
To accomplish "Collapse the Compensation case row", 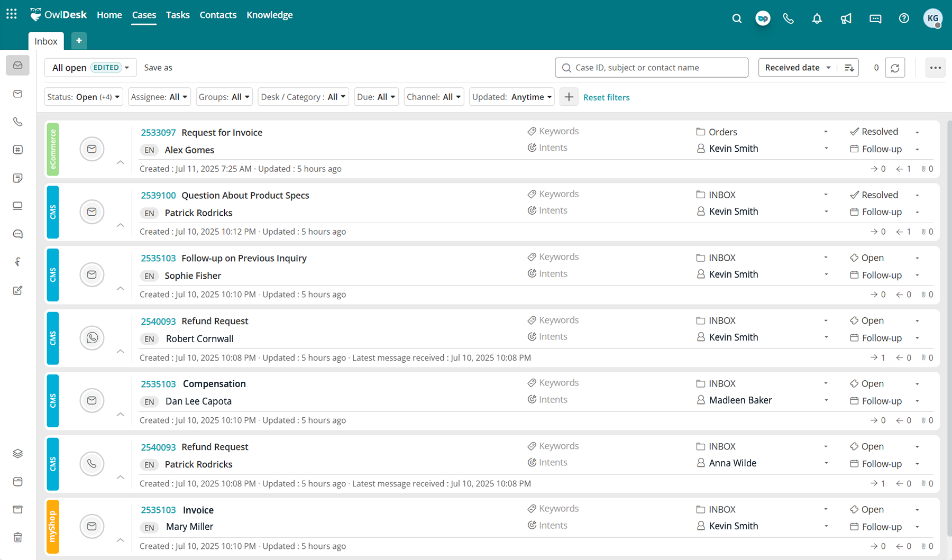I will [121, 414].
